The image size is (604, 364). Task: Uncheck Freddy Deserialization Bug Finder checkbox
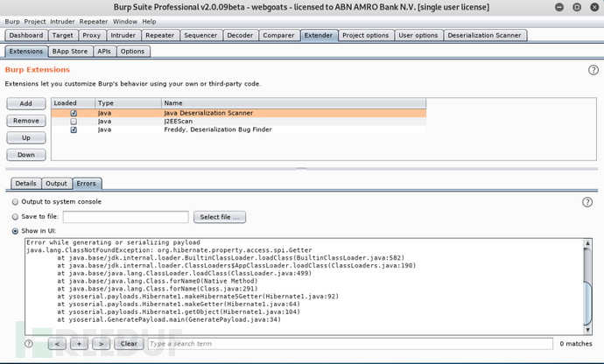(x=74, y=129)
